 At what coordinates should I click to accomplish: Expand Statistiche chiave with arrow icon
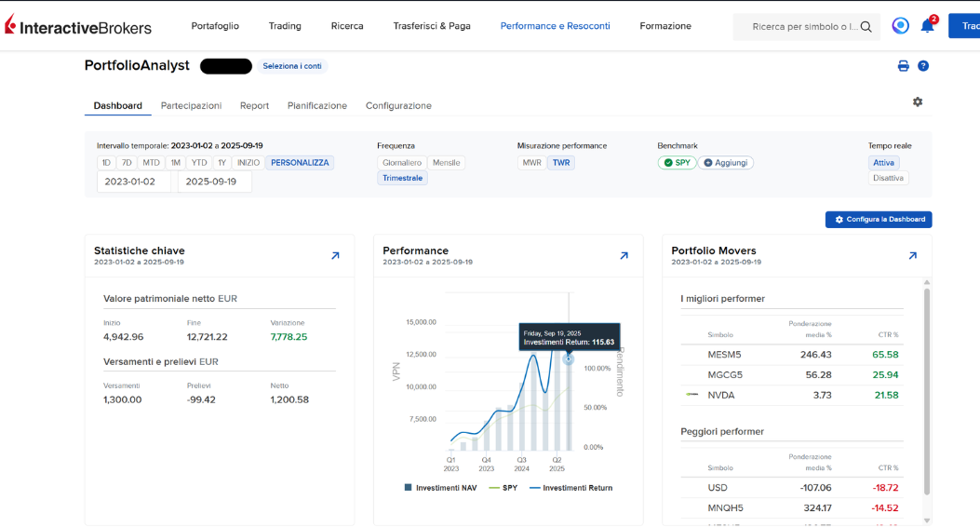(335, 255)
